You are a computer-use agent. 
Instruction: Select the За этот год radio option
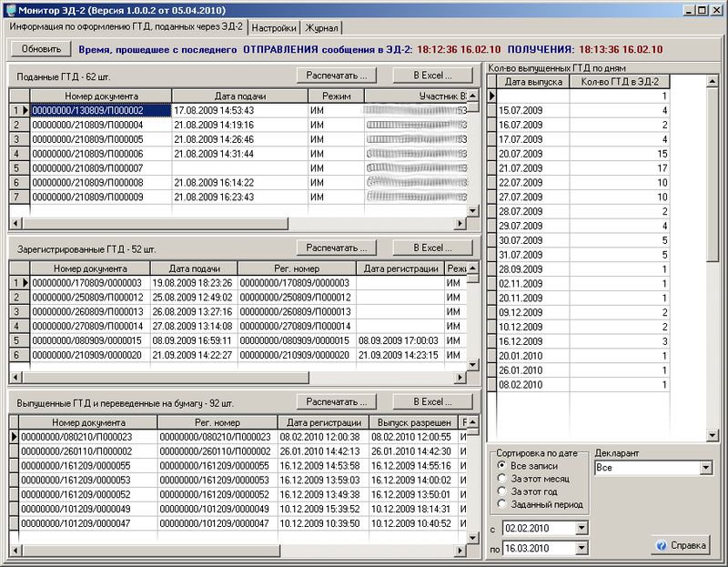pos(500,491)
